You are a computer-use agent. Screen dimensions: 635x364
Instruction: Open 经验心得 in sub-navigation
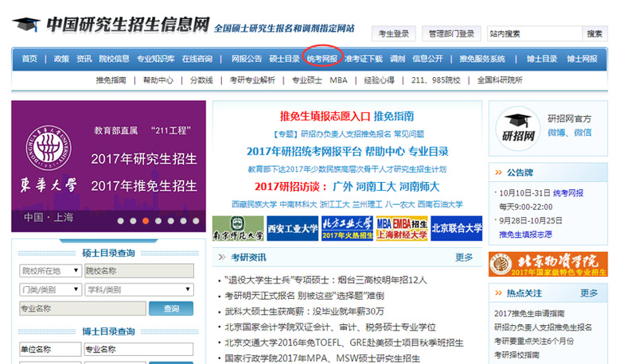coord(379,80)
